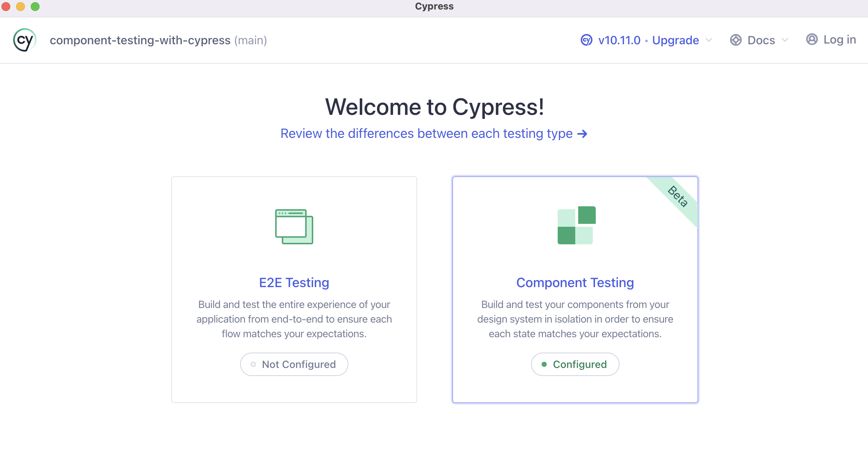Expand the Docs dropdown chevron

coord(785,40)
